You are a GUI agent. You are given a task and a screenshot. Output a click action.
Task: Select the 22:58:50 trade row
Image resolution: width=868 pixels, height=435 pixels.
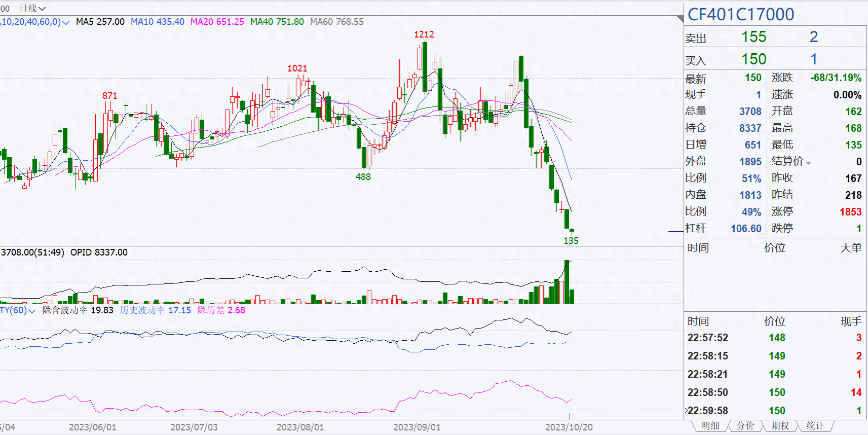click(x=774, y=392)
